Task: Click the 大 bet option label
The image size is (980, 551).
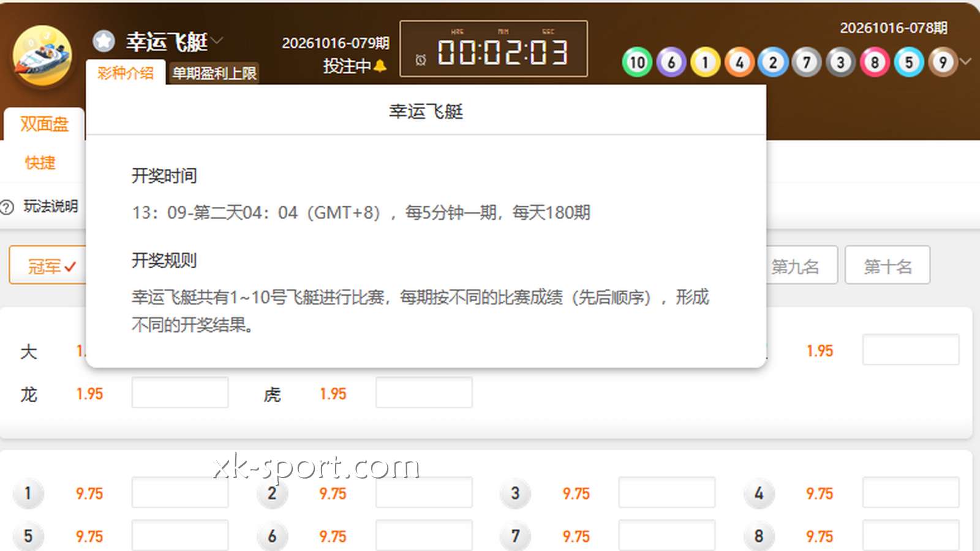Action: pyautogui.click(x=29, y=351)
